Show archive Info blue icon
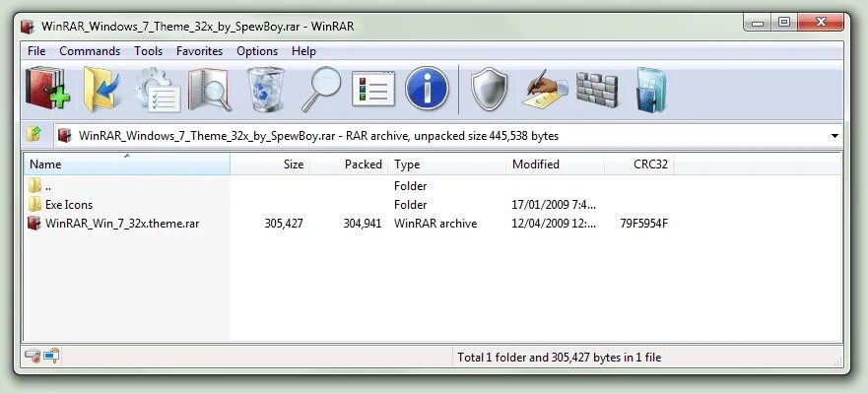This screenshot has width=868, height=394. [427, 89]
